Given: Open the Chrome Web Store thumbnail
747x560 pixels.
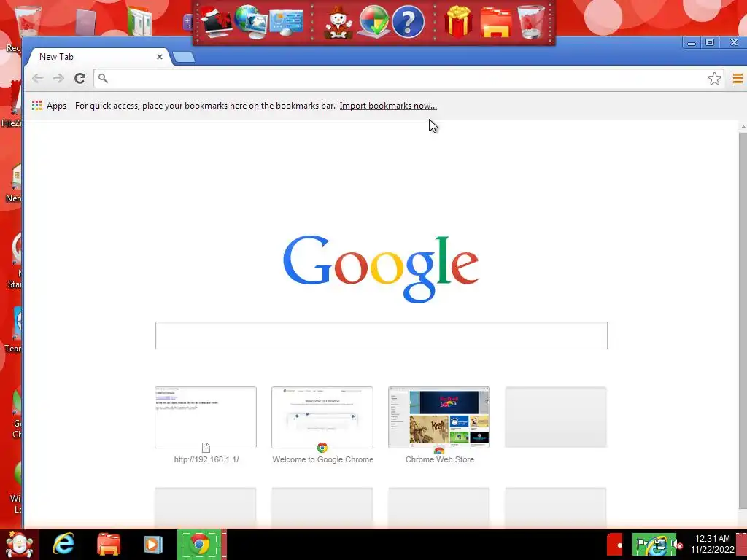Looking at the screenshot, I should 439,418.
